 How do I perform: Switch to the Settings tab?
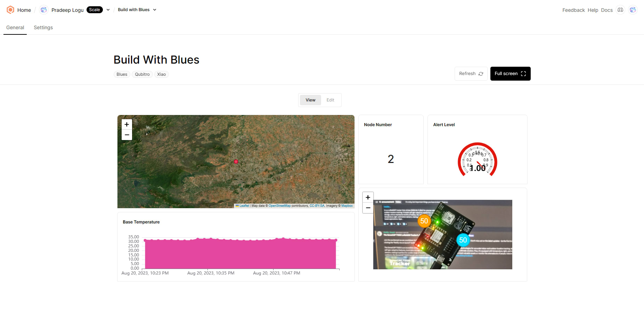pyautogui.click(x=43, y=27)
